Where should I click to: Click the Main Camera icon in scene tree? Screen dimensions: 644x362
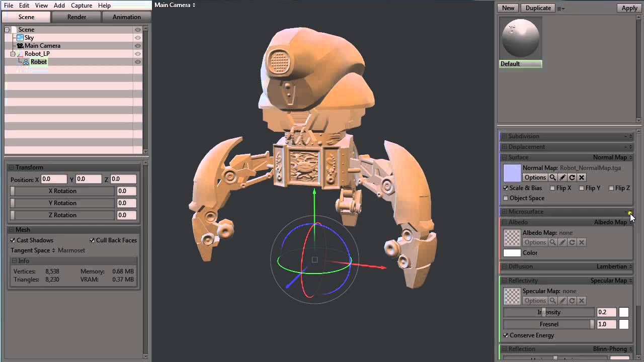20,46
